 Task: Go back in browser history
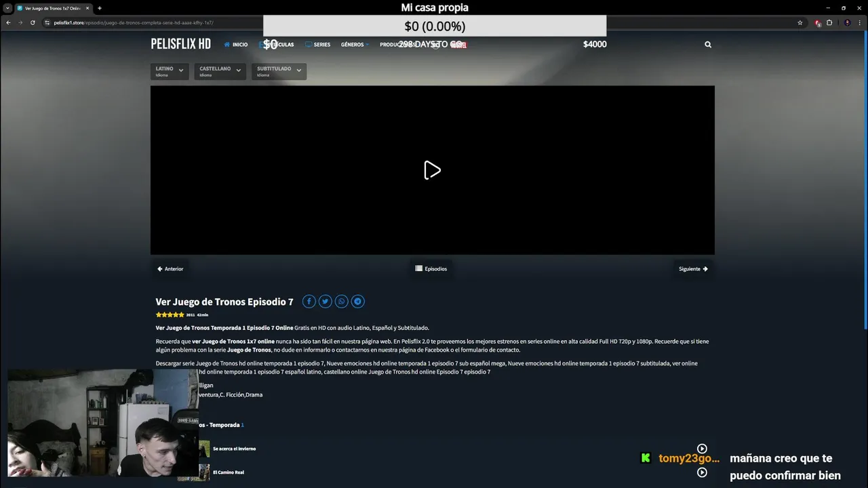point(8,22)
